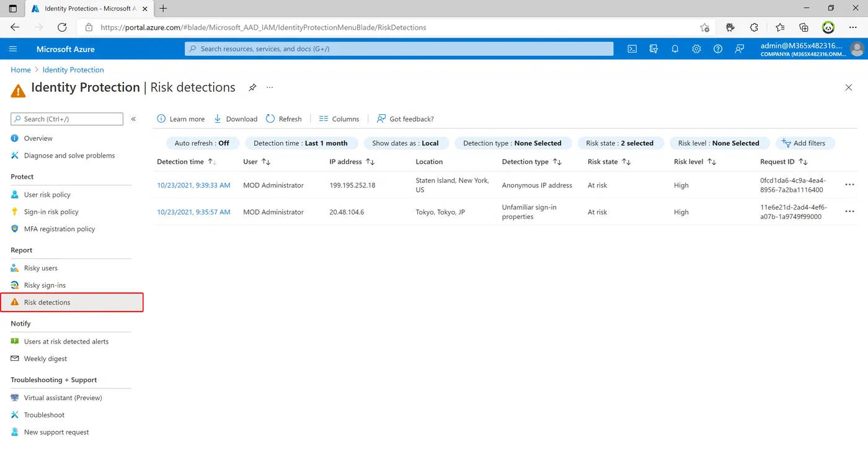Sort table by Detection time
Screen dimensions: 868x472
tap(187, 162)
